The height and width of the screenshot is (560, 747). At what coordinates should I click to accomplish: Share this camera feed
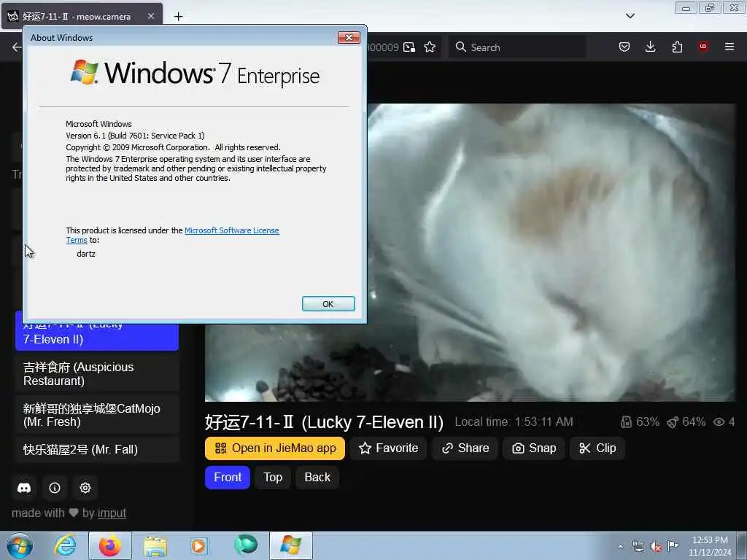pos(465,448)
